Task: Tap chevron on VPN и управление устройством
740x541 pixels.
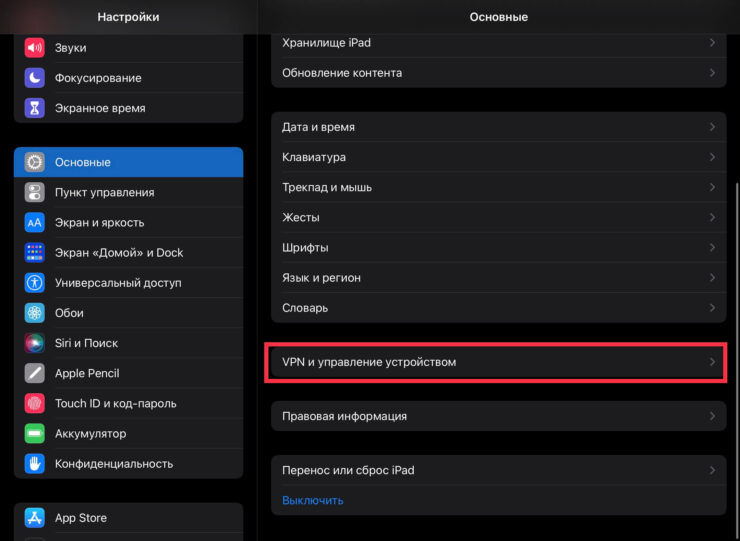Action: pos(712,362)
